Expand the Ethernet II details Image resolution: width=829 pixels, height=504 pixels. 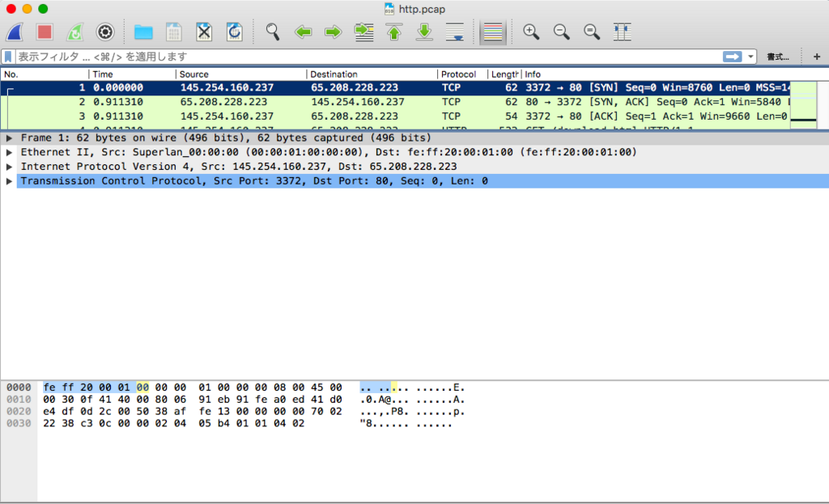[x=9, y=152]
